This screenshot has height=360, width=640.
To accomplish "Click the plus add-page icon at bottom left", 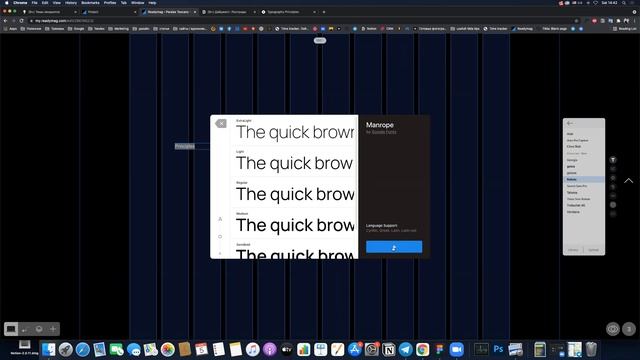I will (x=53, y=329).
